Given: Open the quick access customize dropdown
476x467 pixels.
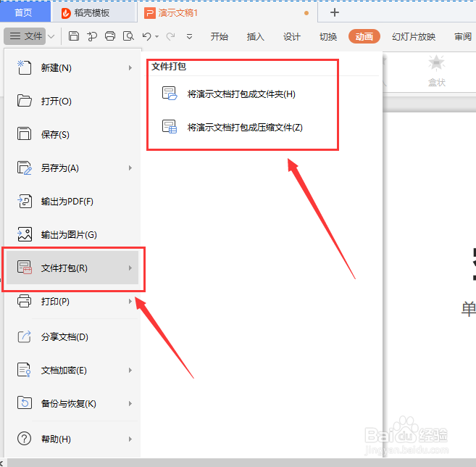Looking at the screenshot, I should click(x=189, y=37).
